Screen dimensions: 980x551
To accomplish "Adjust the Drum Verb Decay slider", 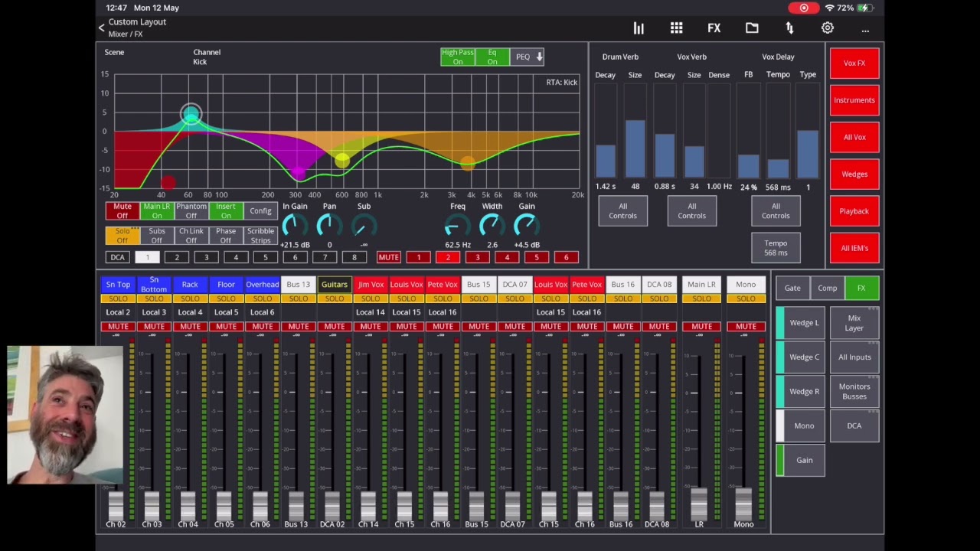I will (606, 131).
